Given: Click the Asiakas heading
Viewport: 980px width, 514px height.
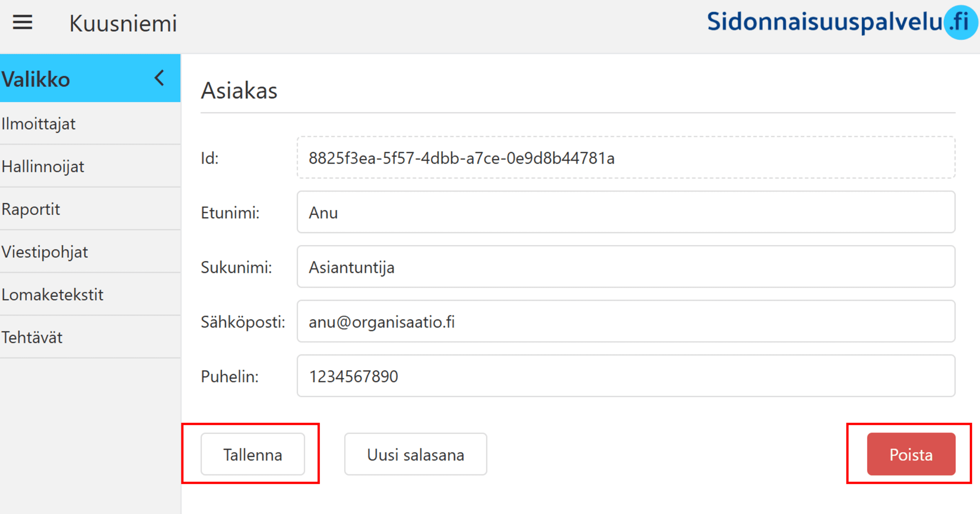Looking at the screenshot, I should tap(239, 91).
